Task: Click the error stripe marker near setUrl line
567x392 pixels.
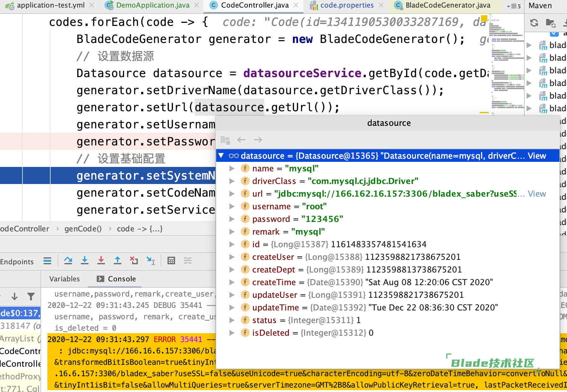Action: click(484, 113)
